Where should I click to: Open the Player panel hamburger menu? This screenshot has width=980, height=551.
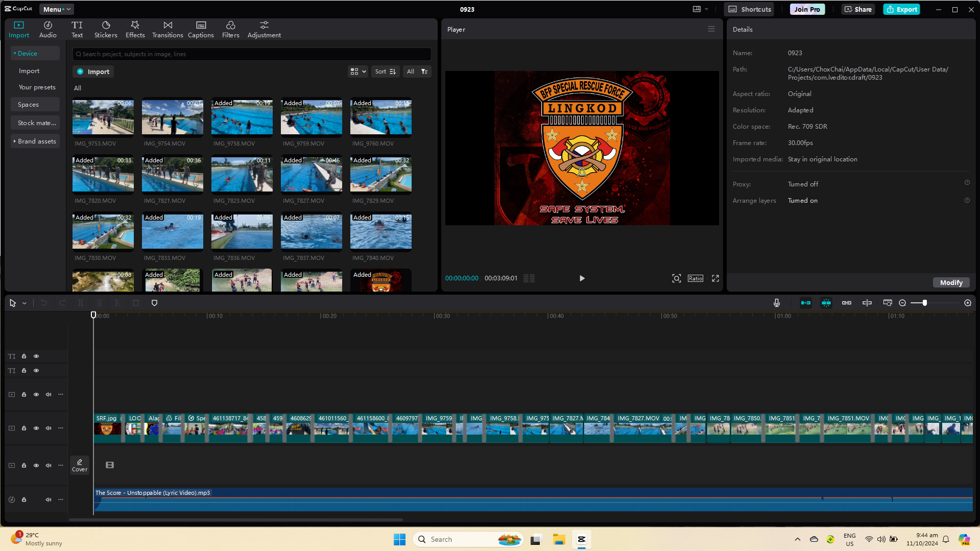[x=711, y=29]
